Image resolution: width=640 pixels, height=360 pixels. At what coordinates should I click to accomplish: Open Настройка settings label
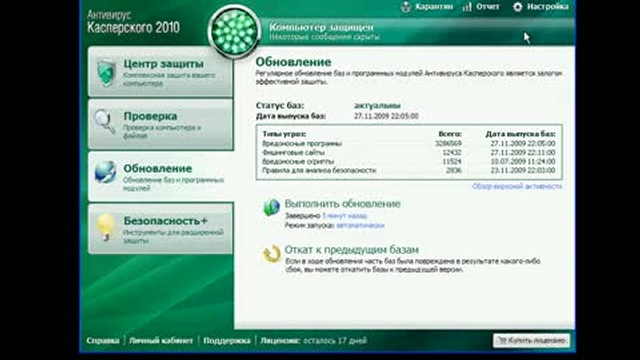pyautogui.click(x=548, y=7)
